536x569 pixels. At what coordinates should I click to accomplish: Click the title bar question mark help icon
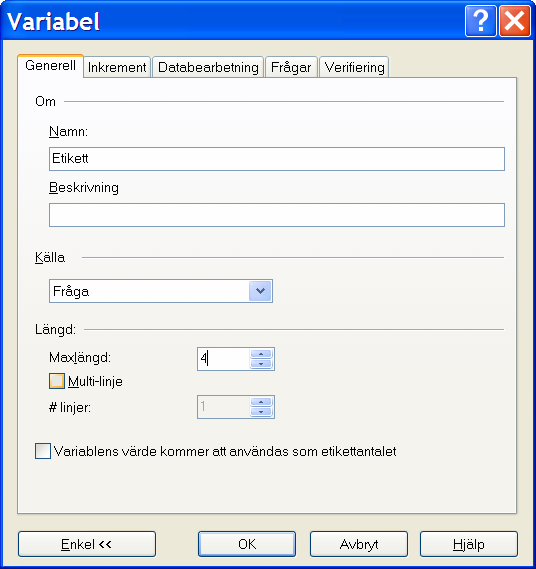(x=480, y=21)
